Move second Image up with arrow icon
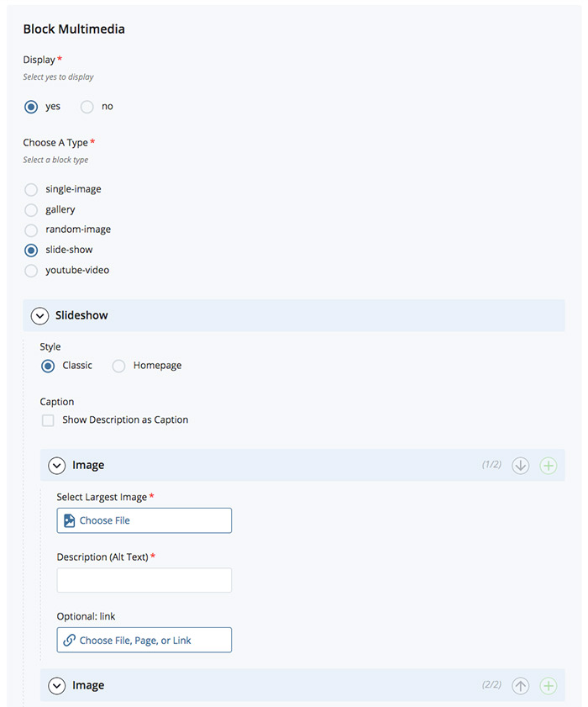This screenshot has height=707, width=588. pyautogui.click(x=521, y=686)
